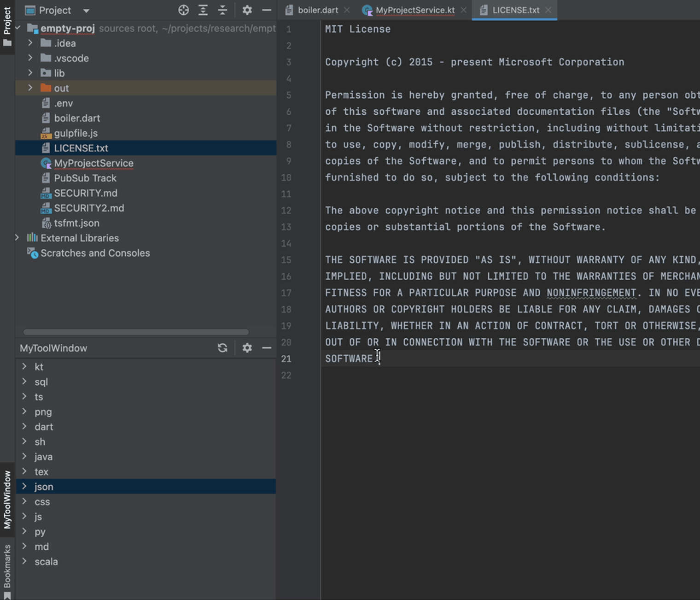This screenshot has height=600, width=700.
Task: Click the orange out folder icon
Action: tap(46, 88)
